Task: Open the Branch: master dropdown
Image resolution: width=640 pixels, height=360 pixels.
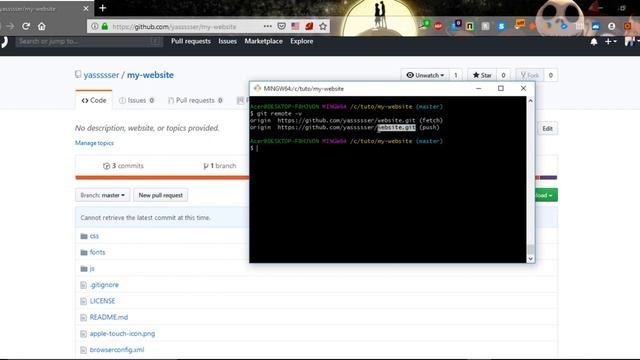Action: (102, 195)
